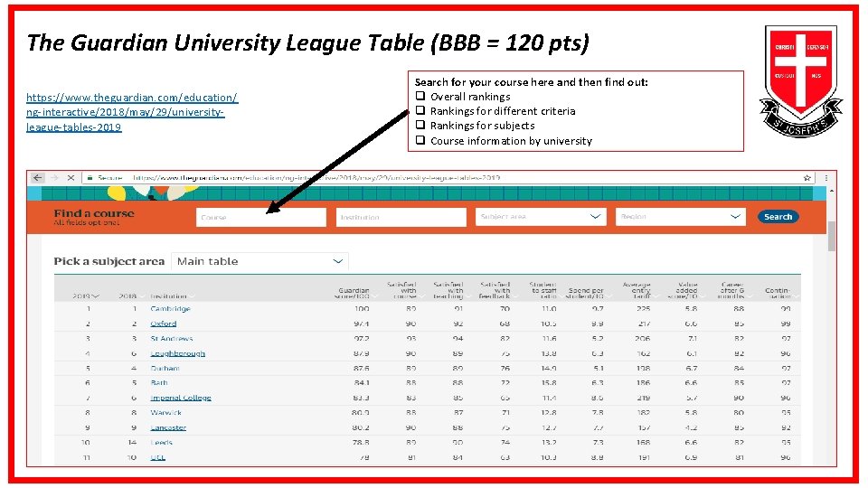Screen dimensions: 868x488
Task: Click the blue Search button
Action: point(778,216)
